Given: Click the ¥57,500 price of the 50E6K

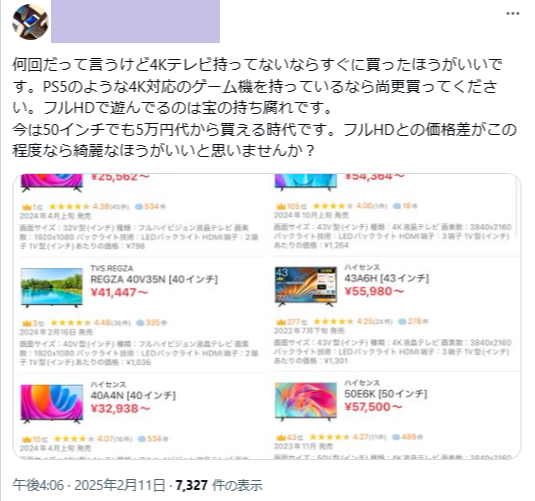Looking at the screenshot, I should tap(373, 407).
